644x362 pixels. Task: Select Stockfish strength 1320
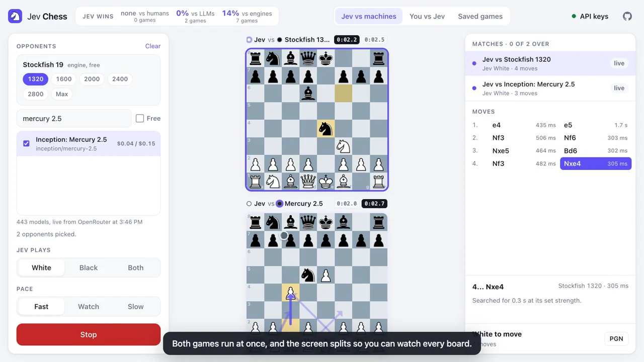click(x=36, y=79)
